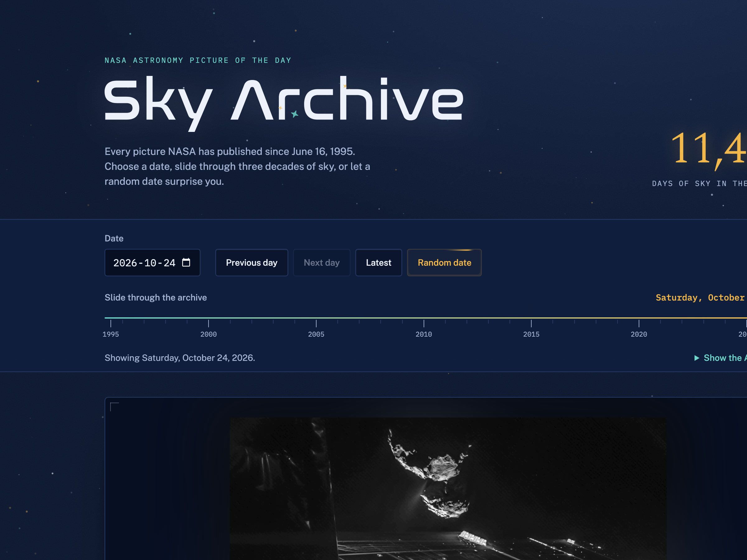The image size is (747, 560).
Task: Click the 'Slide through the archive' label
Action: (x=156, y=297)
